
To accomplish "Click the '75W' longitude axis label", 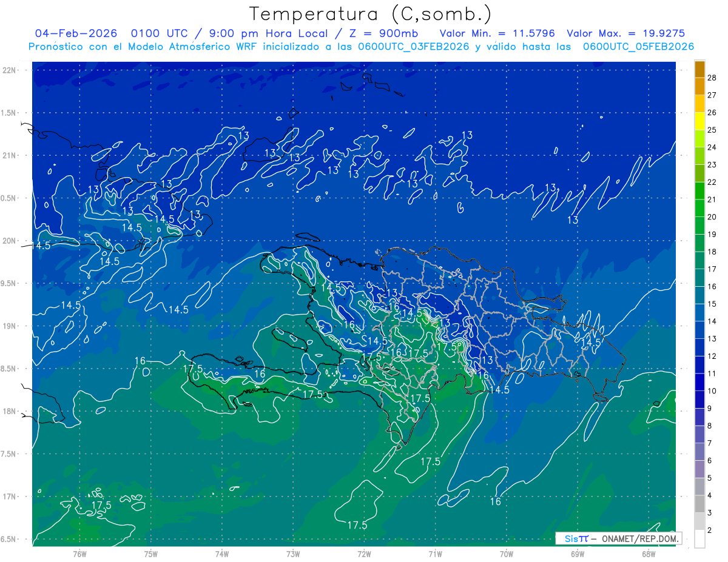I will pos(151,554).
